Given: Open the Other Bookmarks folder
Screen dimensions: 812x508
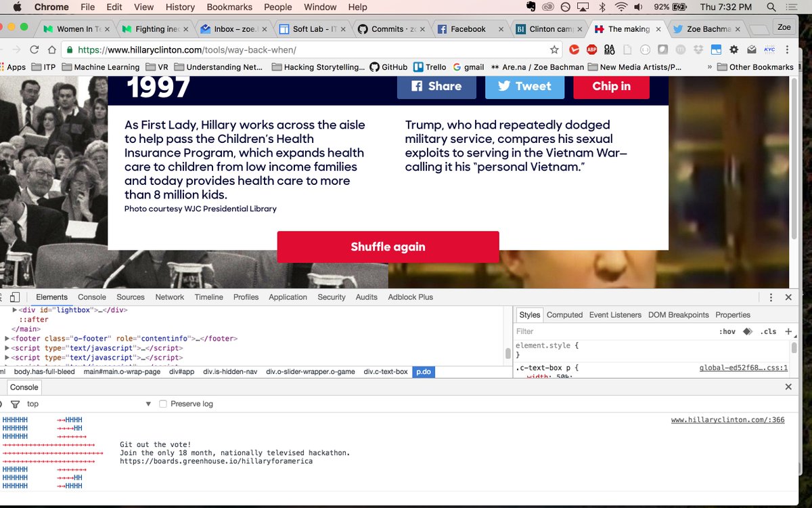Looking at the screenshot, I should click(x=755, y=67).
